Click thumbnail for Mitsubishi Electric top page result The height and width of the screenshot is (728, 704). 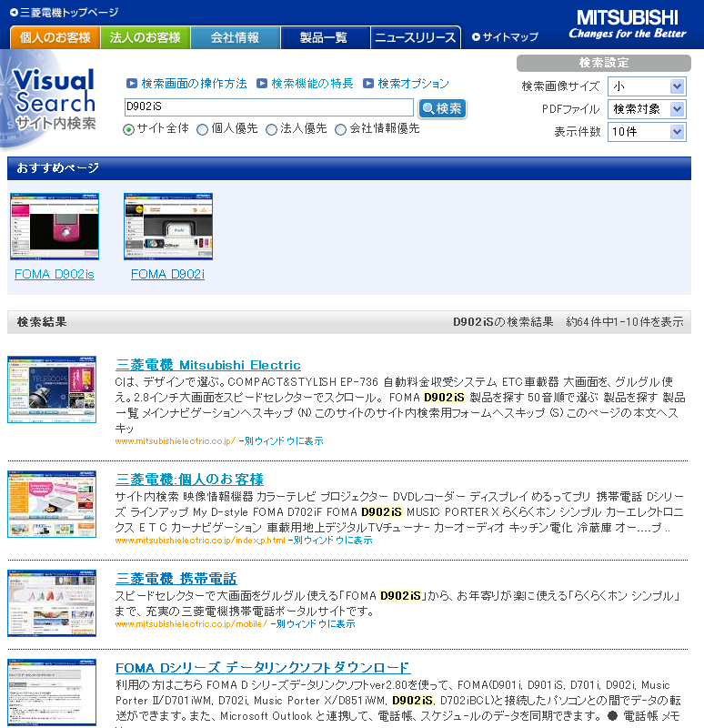(52, 389)
